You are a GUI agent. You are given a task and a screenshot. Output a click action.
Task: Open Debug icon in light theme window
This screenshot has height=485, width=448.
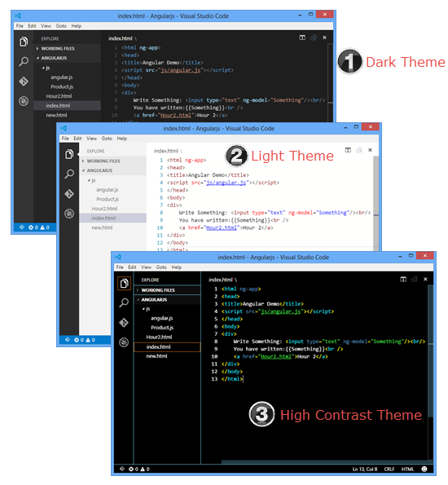tap(69, 214)
